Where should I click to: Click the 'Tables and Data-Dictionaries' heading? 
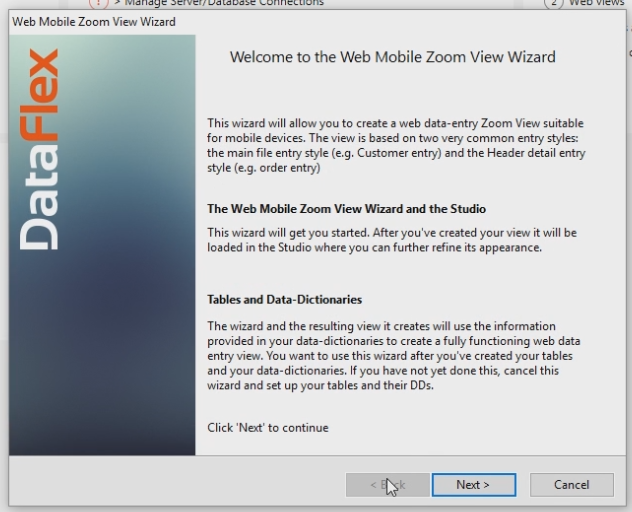(x=284, y=299)
